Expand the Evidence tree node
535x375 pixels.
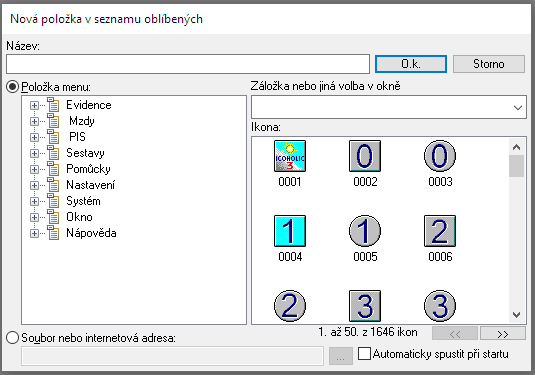point(34,105)
